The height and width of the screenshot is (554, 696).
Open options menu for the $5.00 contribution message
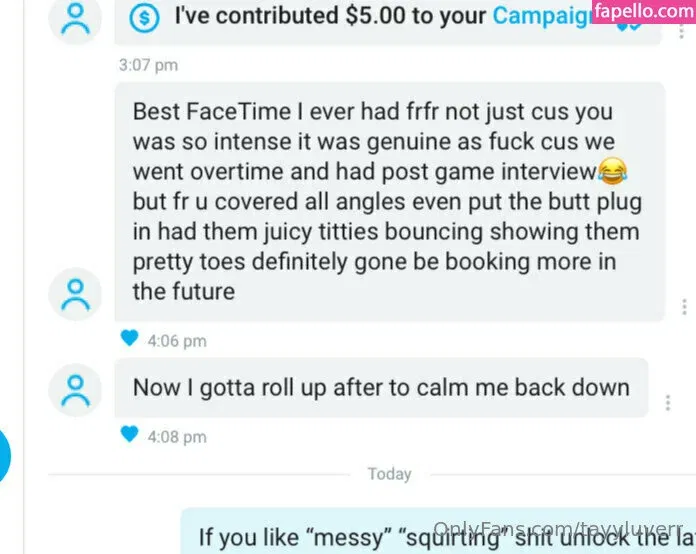tap(681, 31)
